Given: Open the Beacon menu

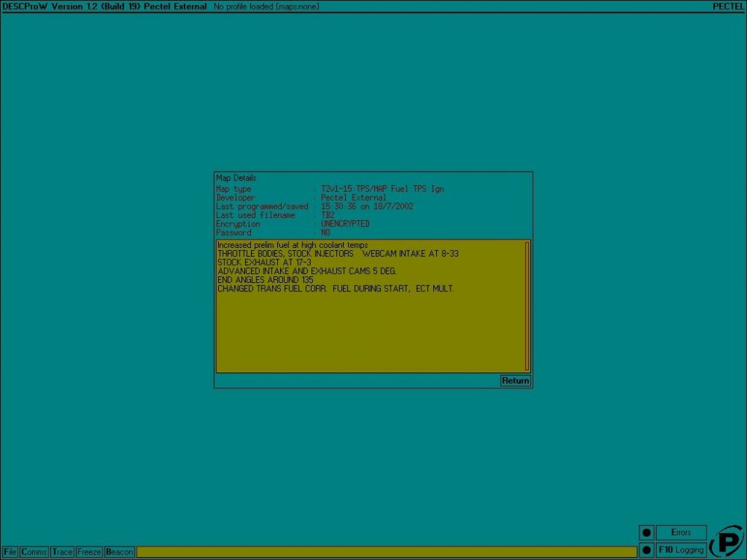Looking at the screenshot, I should tap(120, 552).
